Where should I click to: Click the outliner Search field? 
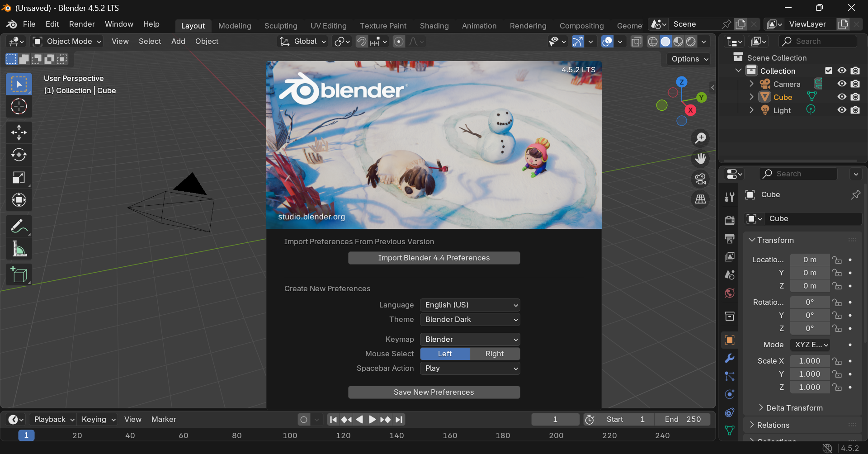point(818,41)
